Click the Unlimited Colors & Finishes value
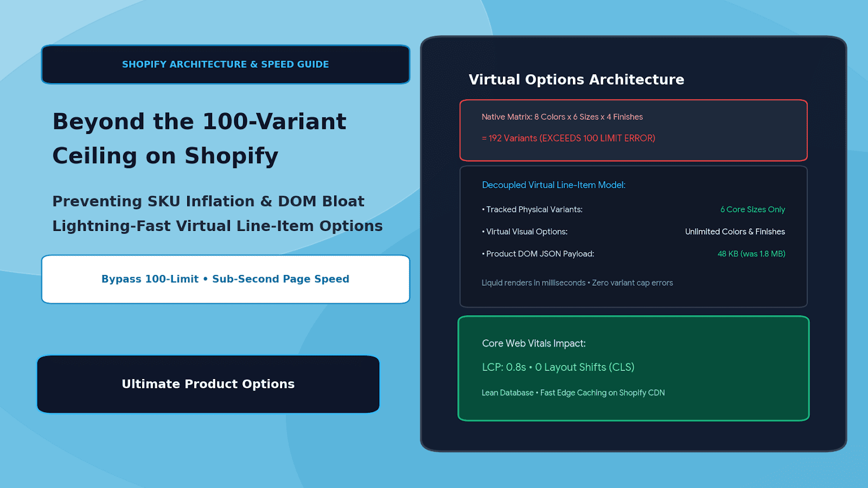The width and height of the screenshot is (868, 488). pyautogui.click(x=735, y=232)
